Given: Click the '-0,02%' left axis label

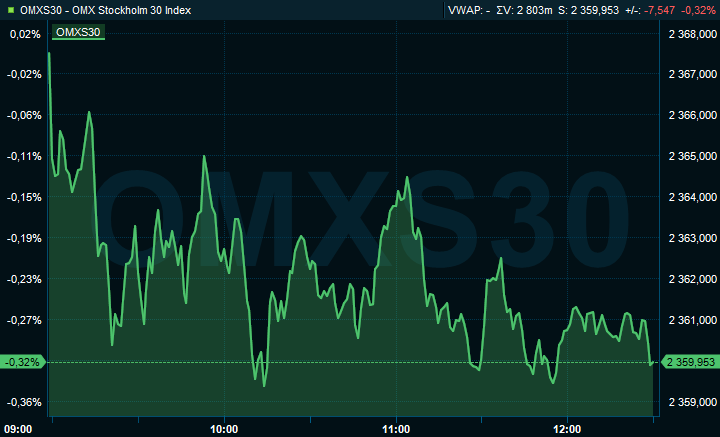Looking at the screenshot, I should [24, 74].
